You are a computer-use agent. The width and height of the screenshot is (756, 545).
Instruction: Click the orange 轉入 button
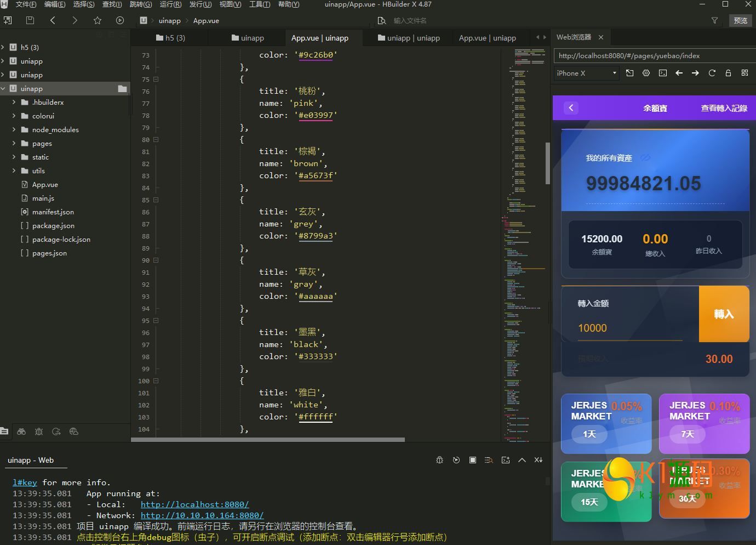(724, 314)
